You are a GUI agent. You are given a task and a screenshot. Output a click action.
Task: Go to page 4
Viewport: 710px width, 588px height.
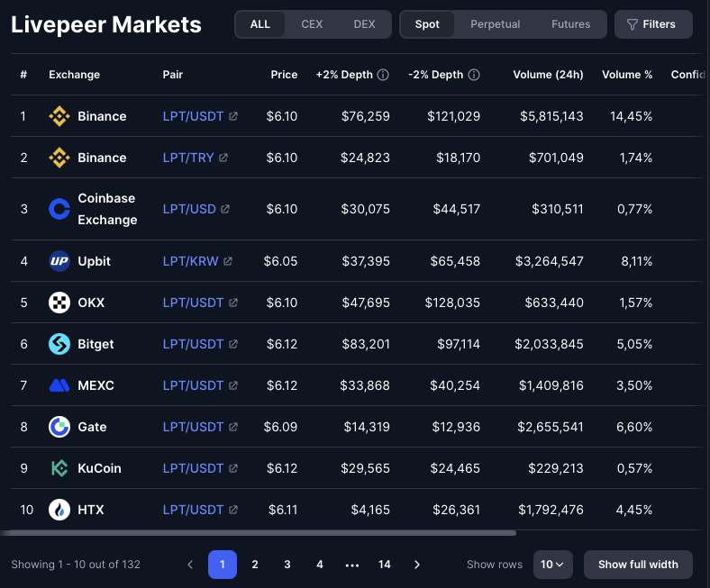pyautogui.click(x=320, y=565)
